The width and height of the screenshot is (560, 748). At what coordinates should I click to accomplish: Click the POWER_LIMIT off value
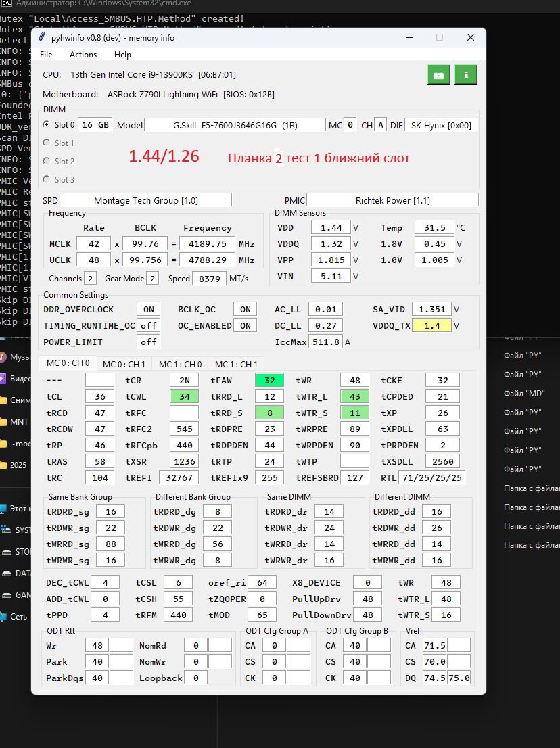tap(148, 342)
